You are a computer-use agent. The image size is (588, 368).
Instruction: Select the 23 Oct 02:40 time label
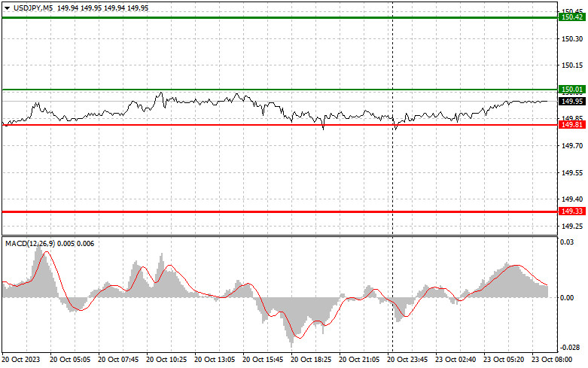(x=455, y=360)
